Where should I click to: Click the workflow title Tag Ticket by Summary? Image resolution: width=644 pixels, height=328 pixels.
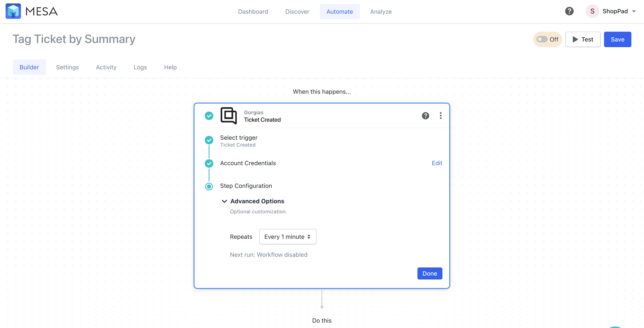tap(74, 39)
